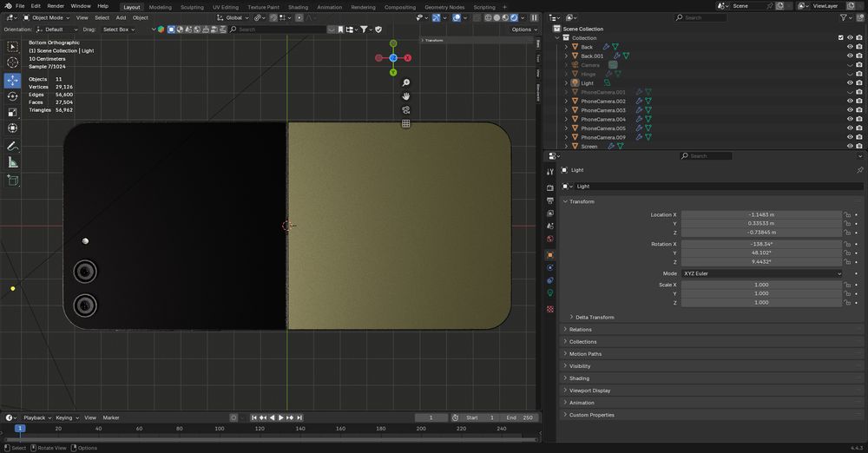Activate the Rotate tool

pos(13,96)
